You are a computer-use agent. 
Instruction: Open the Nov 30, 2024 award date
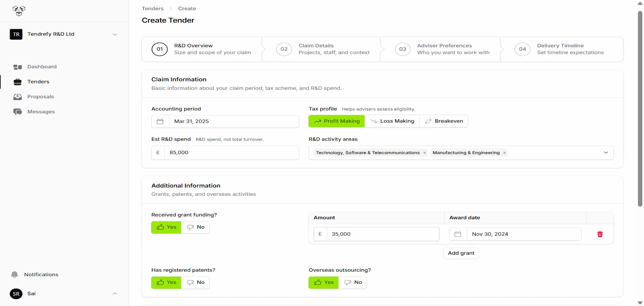pyautogui.click(x=524, y=234)
